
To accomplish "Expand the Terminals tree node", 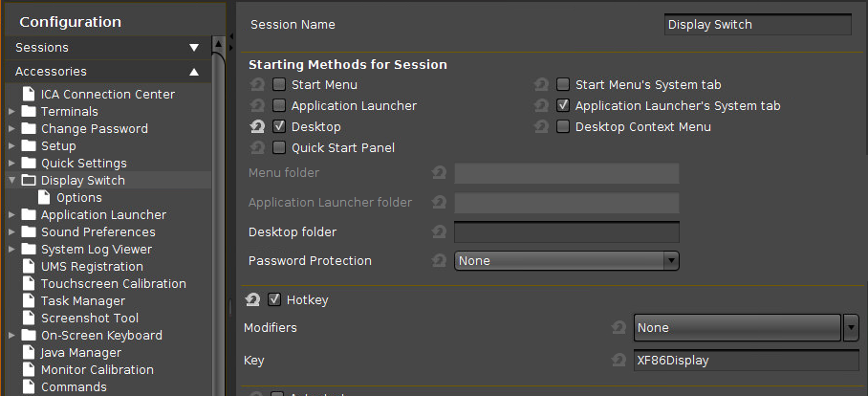I will (x=11, y=112).
